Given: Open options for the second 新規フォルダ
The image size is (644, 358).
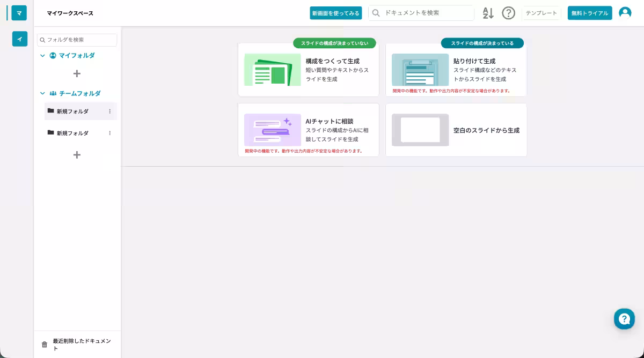Looking at the screenshot, I should pos(110,133).
